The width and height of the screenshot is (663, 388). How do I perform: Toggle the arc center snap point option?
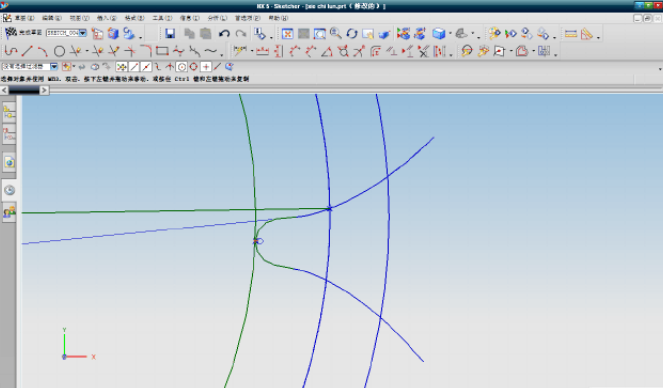tap(182, 67)
